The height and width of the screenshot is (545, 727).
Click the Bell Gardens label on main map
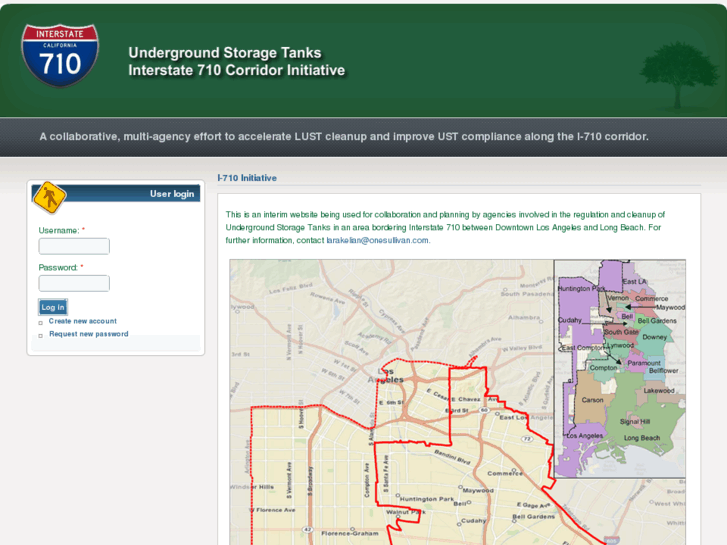[533, 516]
